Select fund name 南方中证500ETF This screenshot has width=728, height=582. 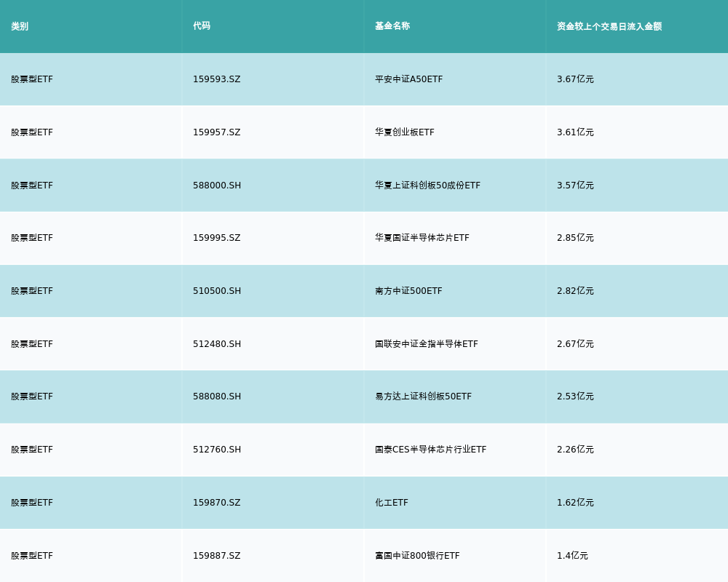408,291
